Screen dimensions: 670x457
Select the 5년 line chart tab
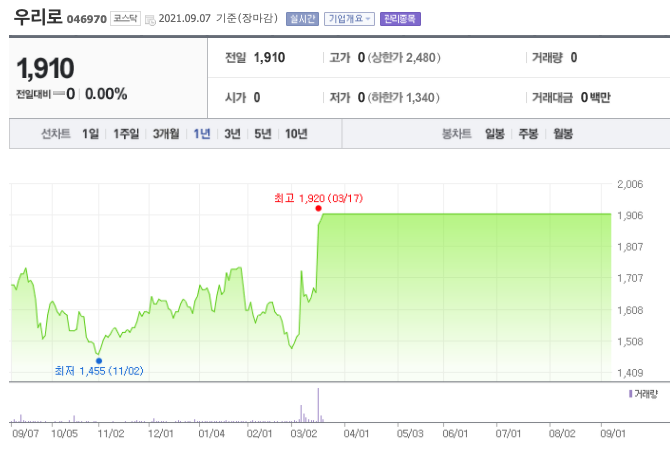coord(263,134)
